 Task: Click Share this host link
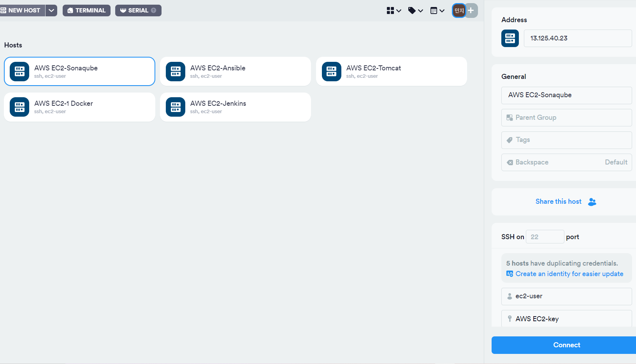tap(559, 201)
